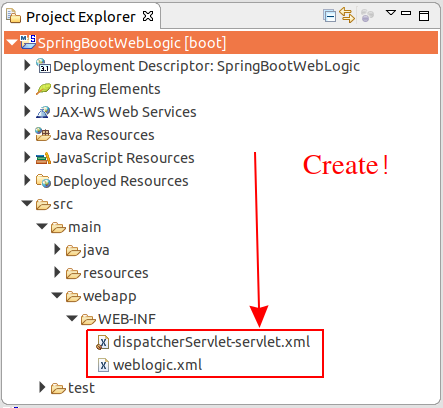Select the Project Explorer tab

click(80, 17)
